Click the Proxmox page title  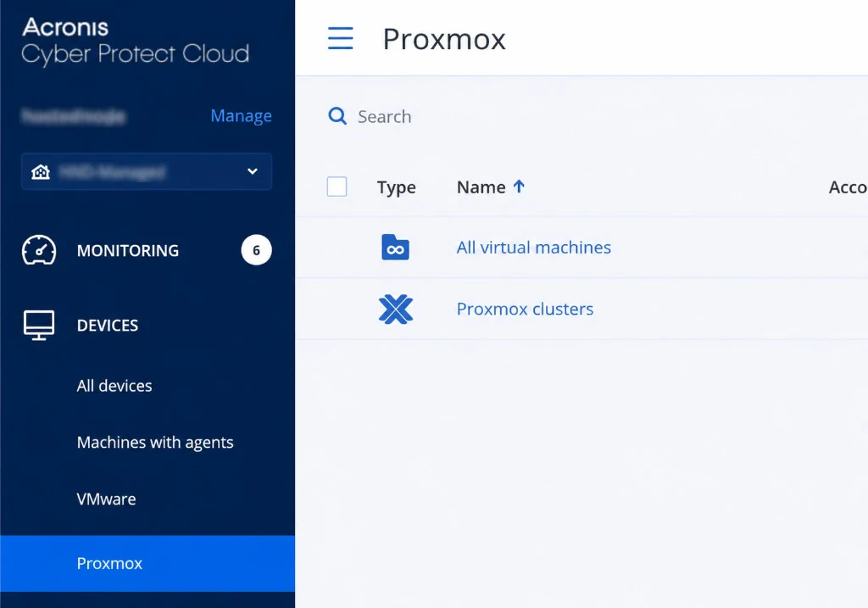[x=444, y=39]
